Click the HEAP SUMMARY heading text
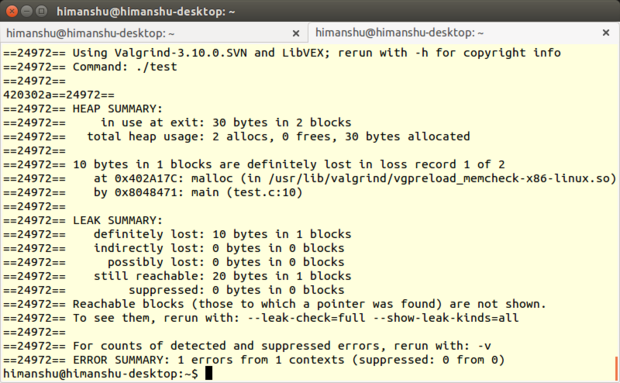The image size is (620, 383). [x=117, y=109]
